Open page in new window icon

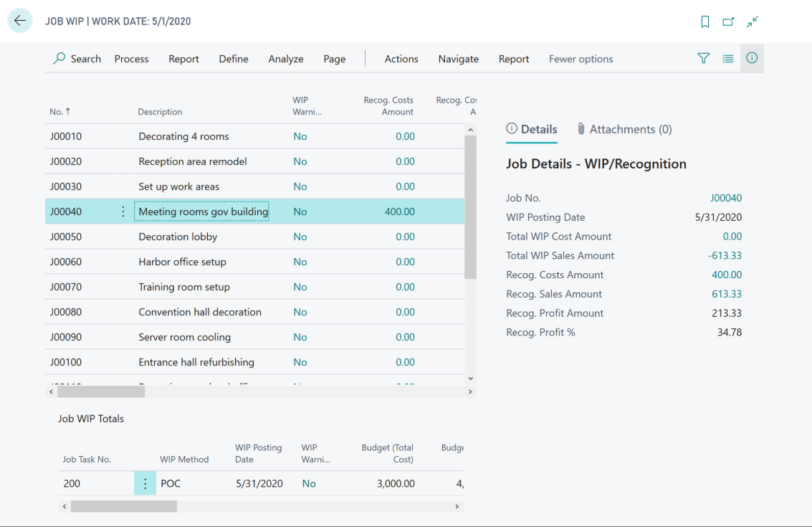[x=728, y=22]
